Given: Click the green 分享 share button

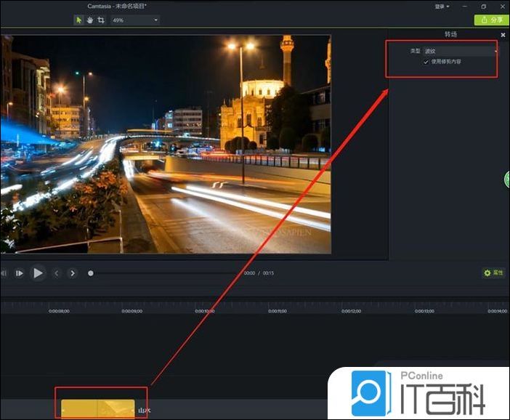Looking at the screenshot, I should (x=491, y=20).
